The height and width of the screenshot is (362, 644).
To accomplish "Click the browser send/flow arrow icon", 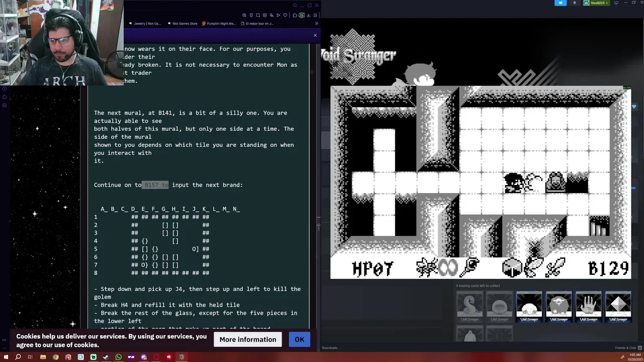I will tap(278, 15).
